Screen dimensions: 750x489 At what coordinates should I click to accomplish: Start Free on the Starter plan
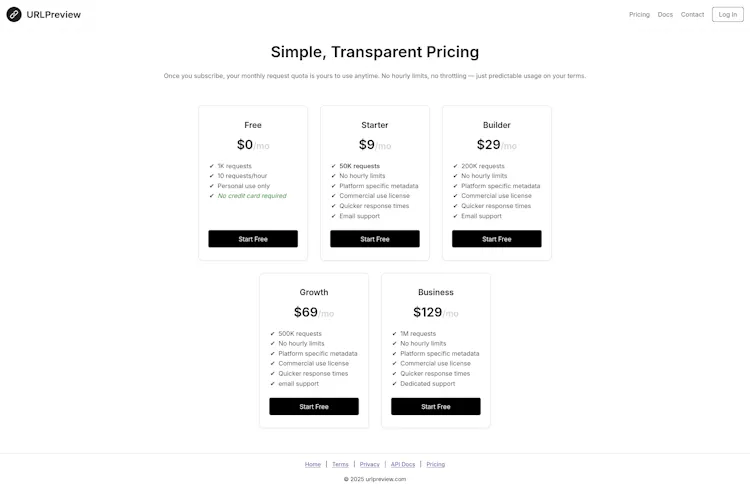point(375,239)
